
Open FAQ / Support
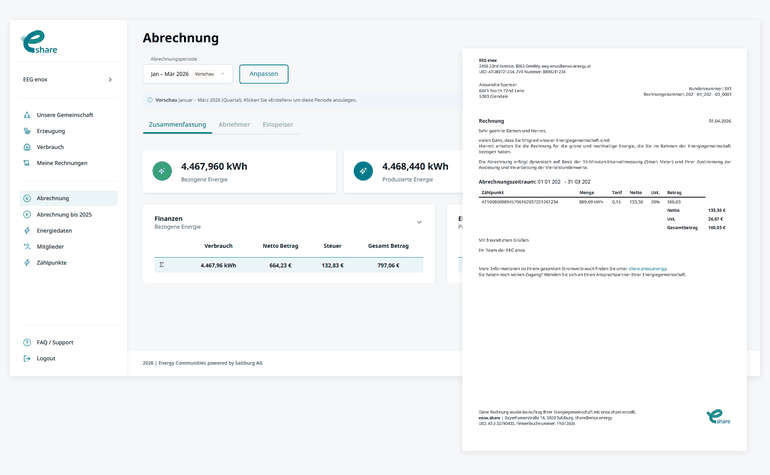[x=55, y=342]
